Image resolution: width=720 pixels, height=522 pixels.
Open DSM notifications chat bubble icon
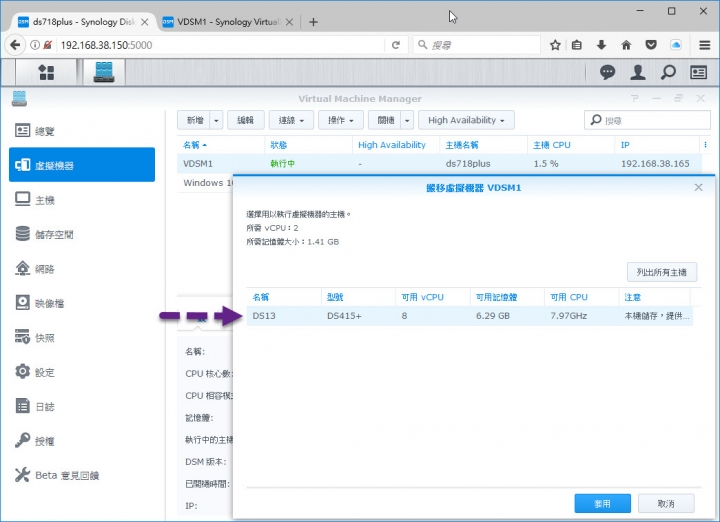(x=607, y=72)
